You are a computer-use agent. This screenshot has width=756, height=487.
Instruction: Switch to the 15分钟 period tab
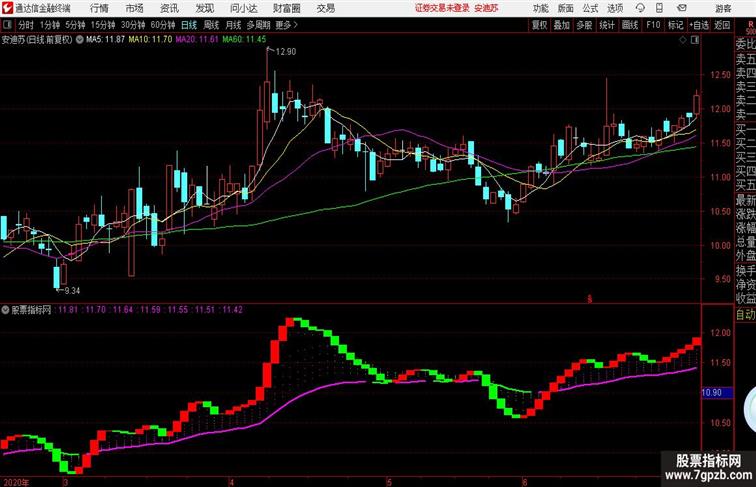click(103, 25)
